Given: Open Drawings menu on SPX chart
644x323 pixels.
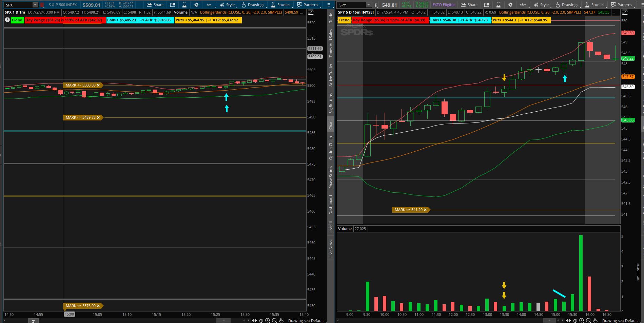Looking at the screenshot, I should 253,5.
